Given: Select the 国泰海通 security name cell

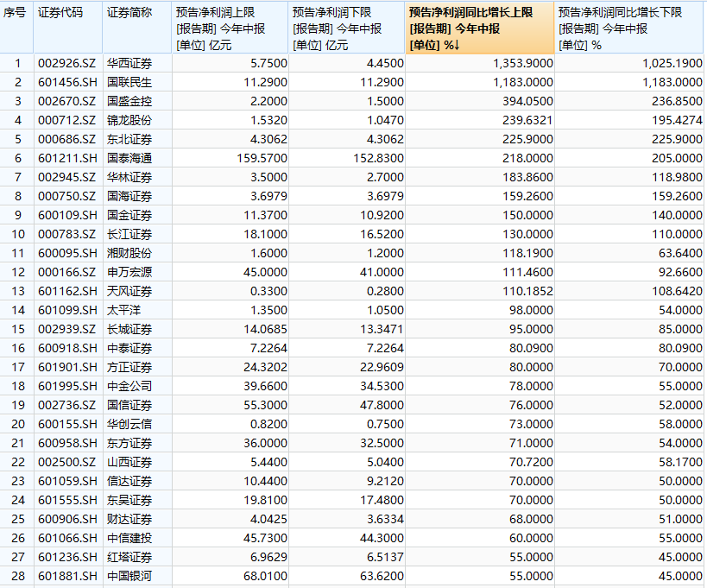Looking at the screenshot, I should coord(130,158).
